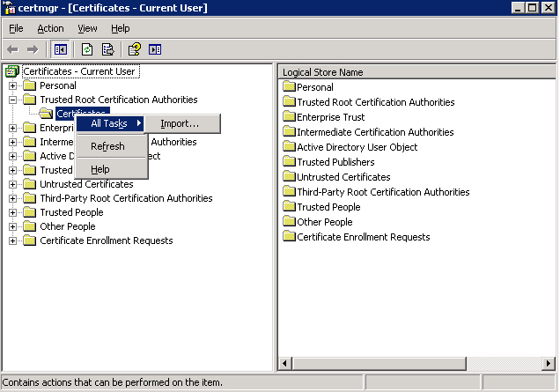Select Personal in the tree pane

tap(58, 85)
